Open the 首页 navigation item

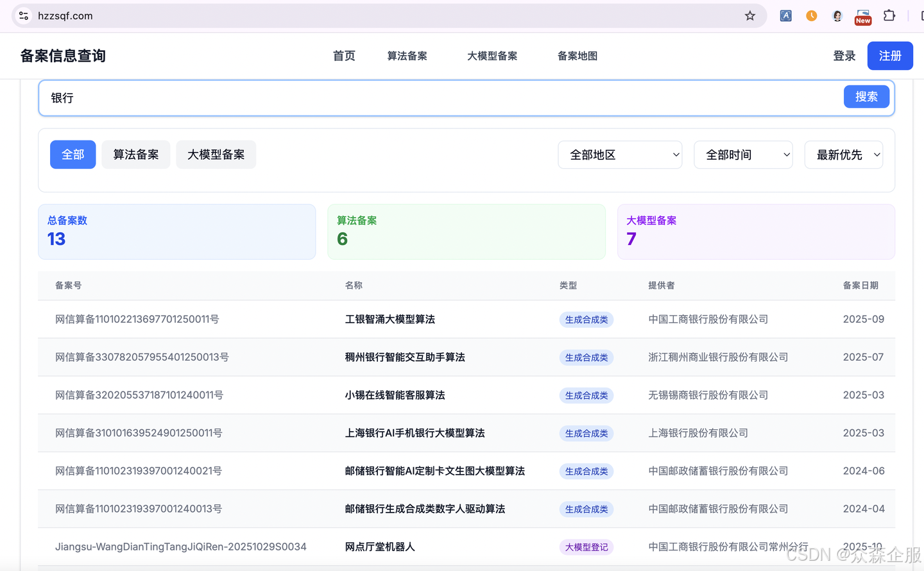coord(344,56)
